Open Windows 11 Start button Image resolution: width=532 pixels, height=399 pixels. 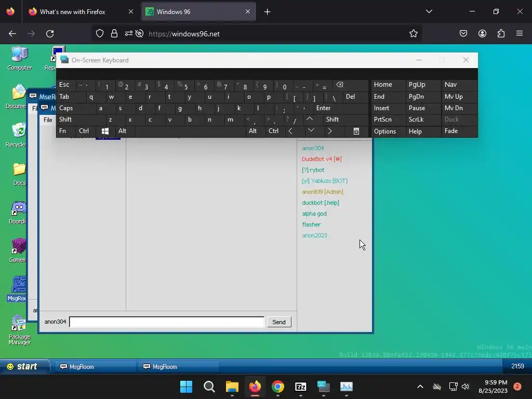(186, 387)
